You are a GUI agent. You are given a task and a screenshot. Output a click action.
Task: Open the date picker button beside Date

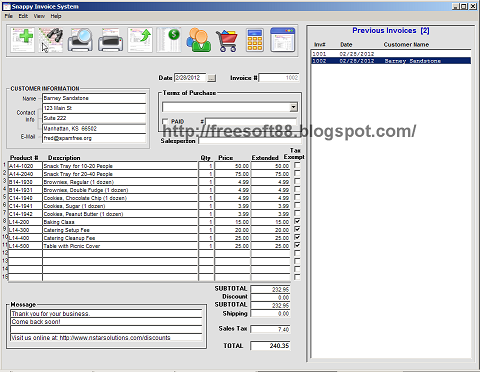tap(211, 78)
